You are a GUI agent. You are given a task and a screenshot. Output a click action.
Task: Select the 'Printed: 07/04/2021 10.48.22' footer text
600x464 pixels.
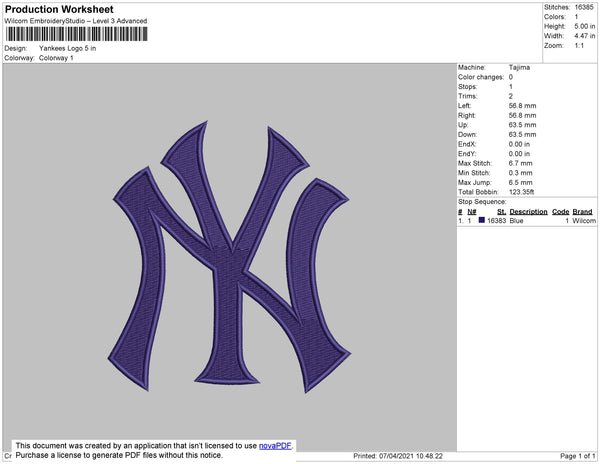(x=398, y=456)
